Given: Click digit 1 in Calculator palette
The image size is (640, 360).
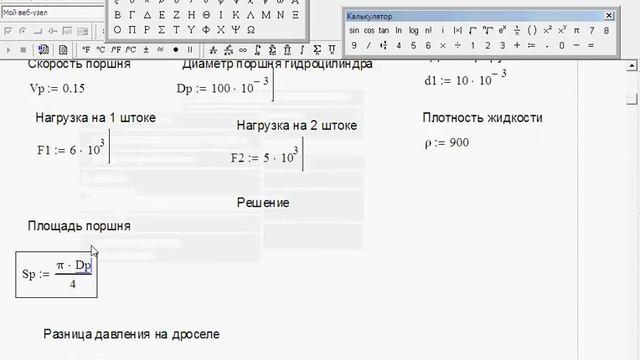Looking at the screenshot, I should tap(473, 45).
